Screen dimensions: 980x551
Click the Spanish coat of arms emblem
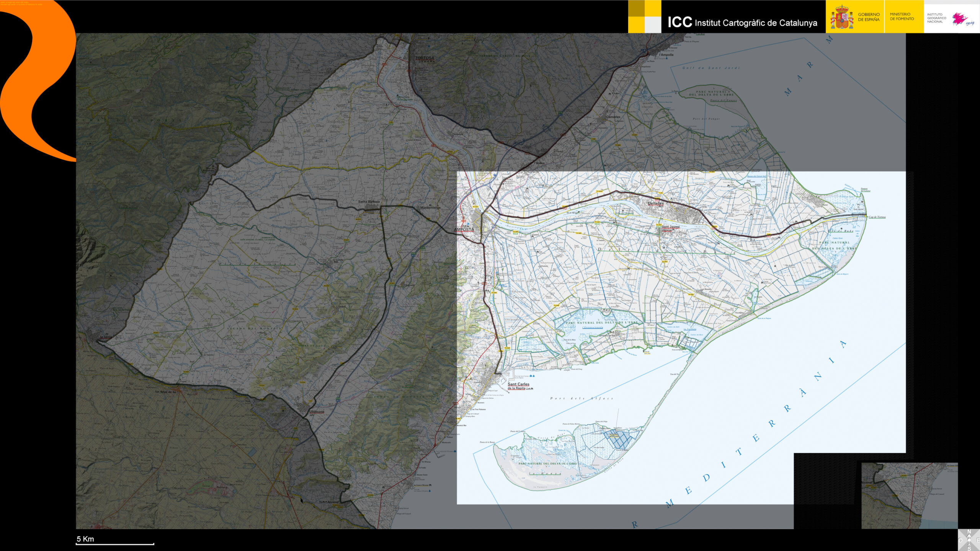841,17
